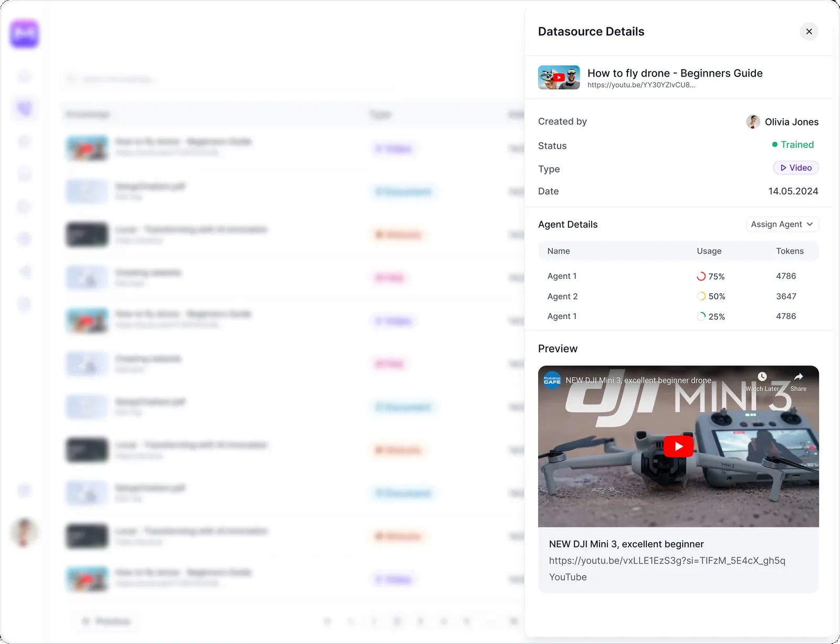Click the date 14.05.2024
The height and width of the screenshot is (644, 840).
click(793, 191)
